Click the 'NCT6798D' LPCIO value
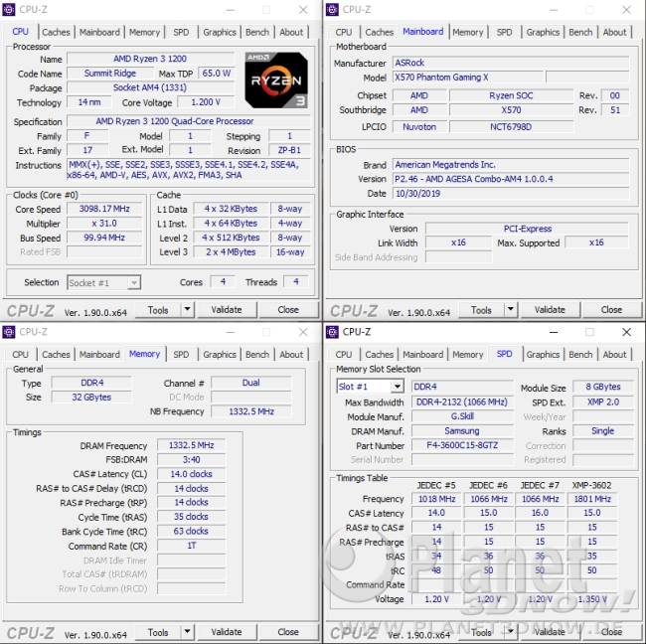This screenshot has height=644, width=646. (511, 127)
